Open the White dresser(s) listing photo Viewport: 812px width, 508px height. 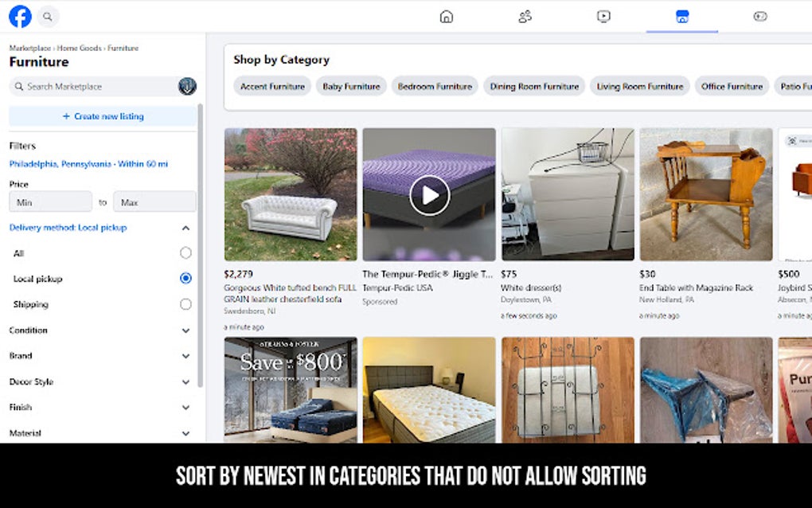[568, 195]
